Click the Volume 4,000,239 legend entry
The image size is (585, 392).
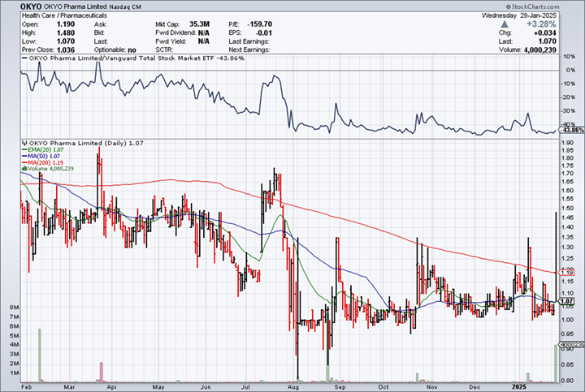48,169
